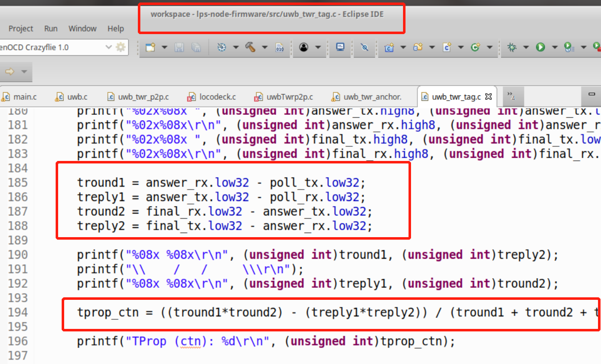Click the printf on line 192
This screenshot has width=601, height=364.
(318, 283)
